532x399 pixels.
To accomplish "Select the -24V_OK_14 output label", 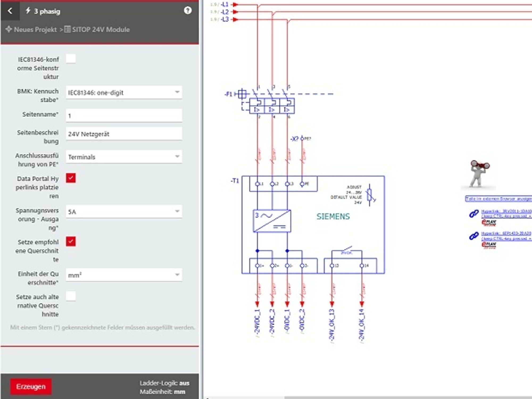I will click(361, 325).
